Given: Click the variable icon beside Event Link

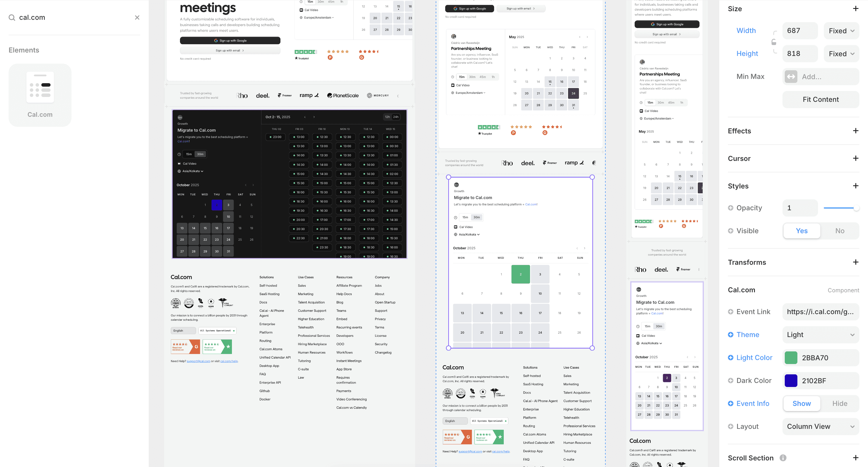Looking at the screenshot, I should point(731,312).
